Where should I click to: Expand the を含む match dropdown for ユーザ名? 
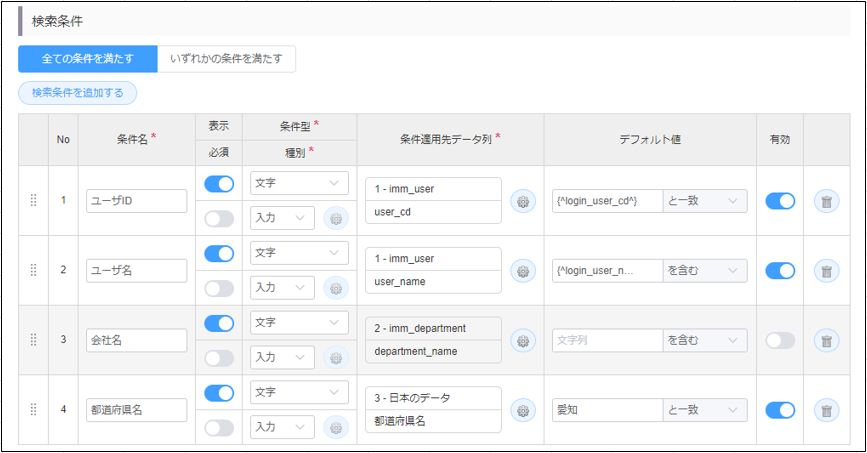705,271
